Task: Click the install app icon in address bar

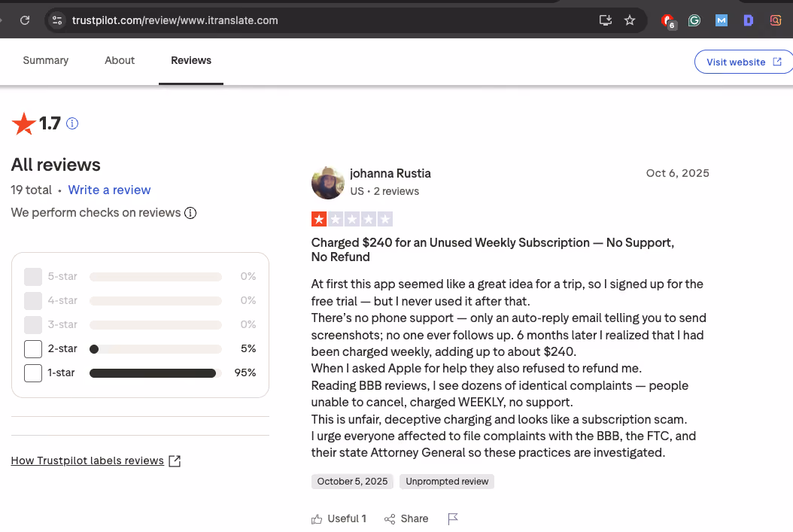Action: (606, 20)
